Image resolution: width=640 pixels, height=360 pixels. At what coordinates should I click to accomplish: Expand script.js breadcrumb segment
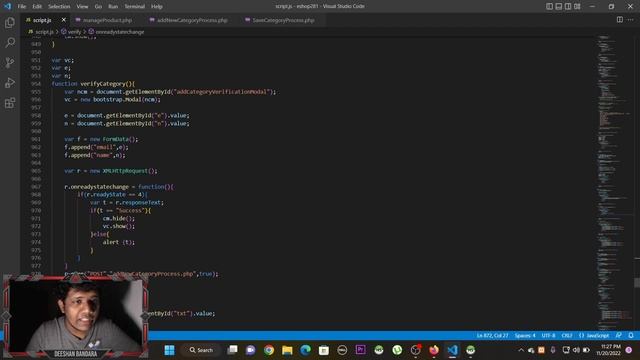(44, 31)
